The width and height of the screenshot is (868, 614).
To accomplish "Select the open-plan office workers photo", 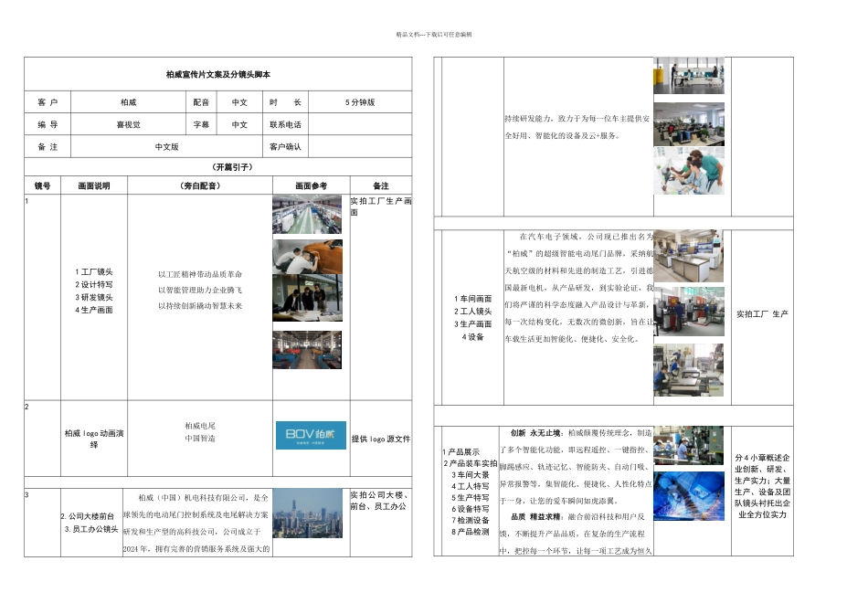I will pos(689,124).
